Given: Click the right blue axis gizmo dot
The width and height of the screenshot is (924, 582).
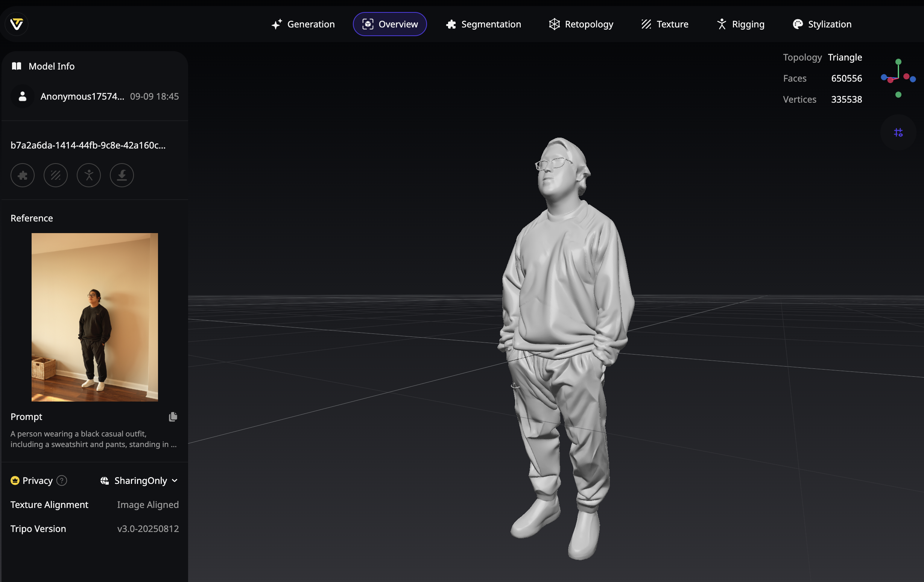Looking at the screenshot, I should [x=913, y=79].
